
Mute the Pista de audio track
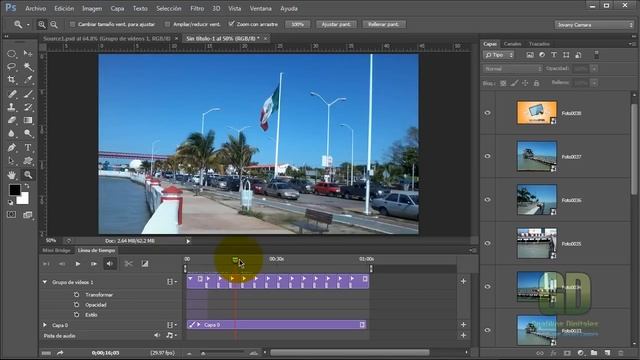pos(157,335)
